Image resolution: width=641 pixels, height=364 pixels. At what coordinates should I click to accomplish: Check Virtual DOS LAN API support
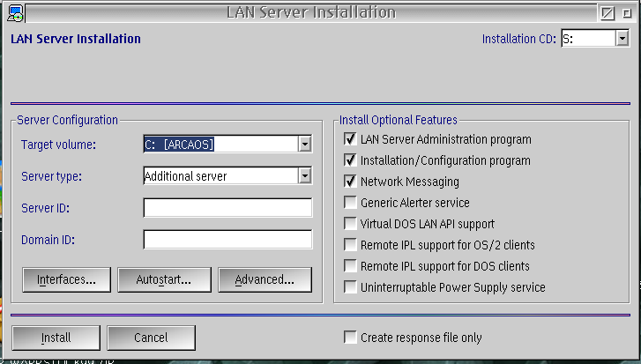click(350, 224)
